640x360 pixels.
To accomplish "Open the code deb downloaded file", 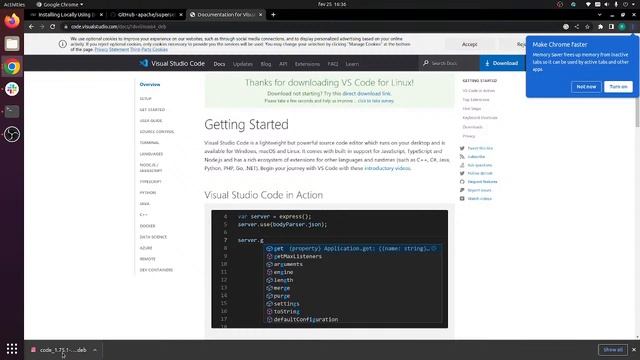I will 63,350.
